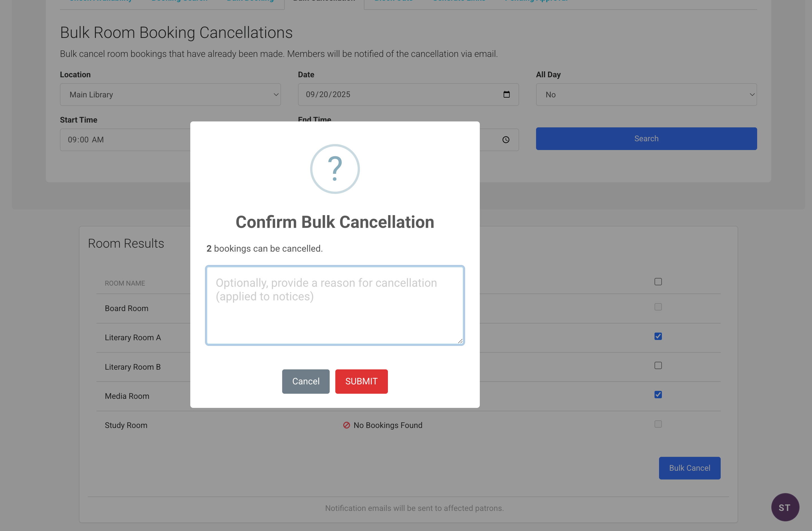The width and height of the screenshot is (812, 531).
Task: Uncheck the Literary Room A checkbox
Action: 658,336
